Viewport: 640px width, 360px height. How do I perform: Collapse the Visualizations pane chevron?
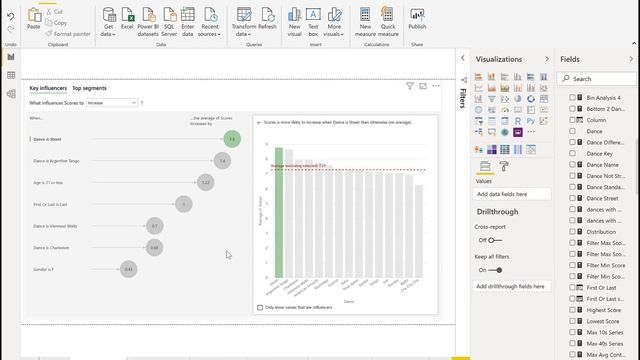click(547, 59)
